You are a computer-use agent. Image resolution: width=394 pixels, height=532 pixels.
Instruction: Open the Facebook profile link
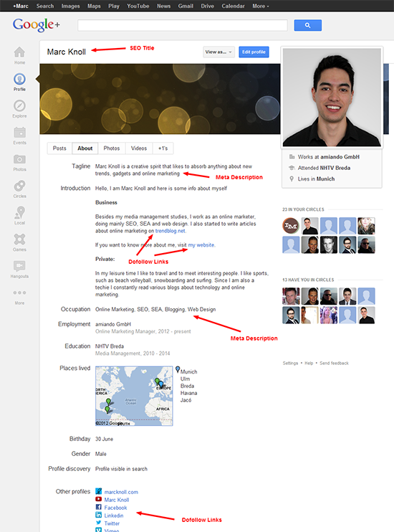[x=115, y=508]
